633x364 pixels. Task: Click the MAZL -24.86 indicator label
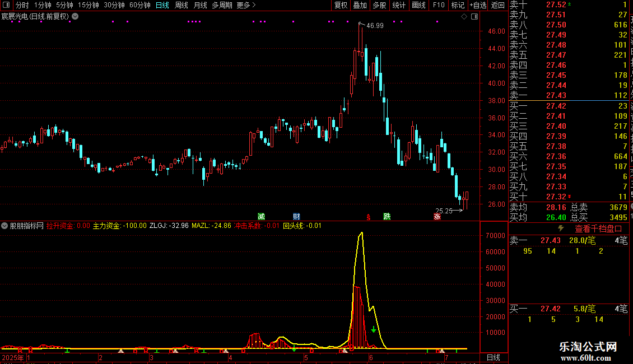tap(211, 226)
